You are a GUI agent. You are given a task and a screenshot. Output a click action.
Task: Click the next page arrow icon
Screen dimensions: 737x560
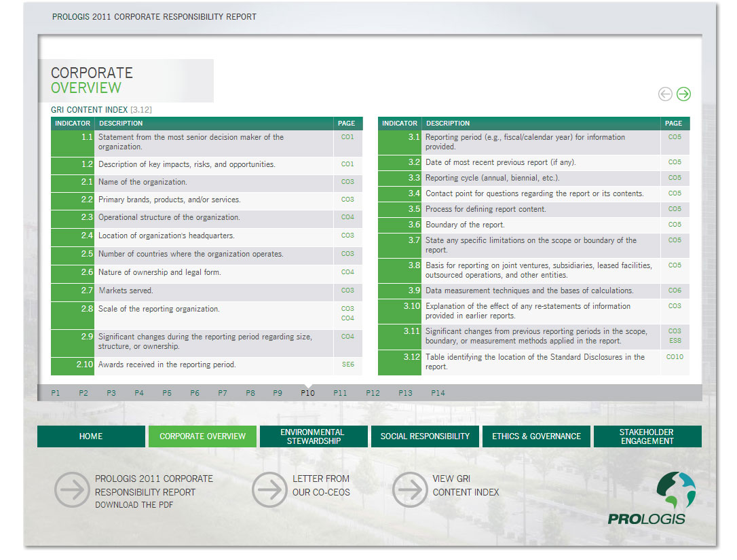(x=683, y=94)
